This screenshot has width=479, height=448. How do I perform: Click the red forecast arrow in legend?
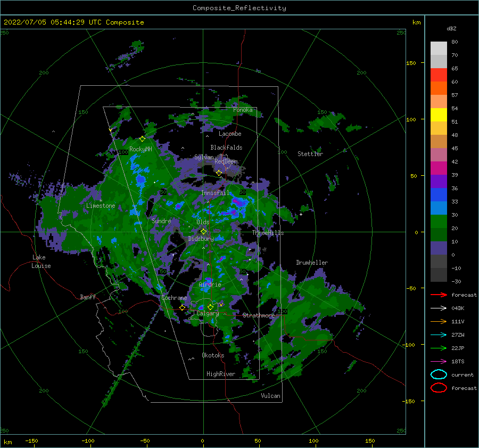pyautogui.click(x=439, y=295)
